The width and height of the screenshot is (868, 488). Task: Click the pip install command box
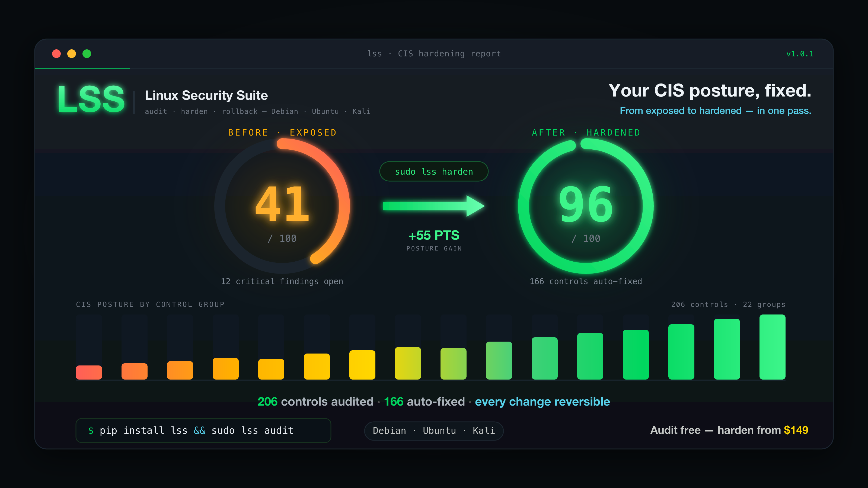[x=203, y=431]
